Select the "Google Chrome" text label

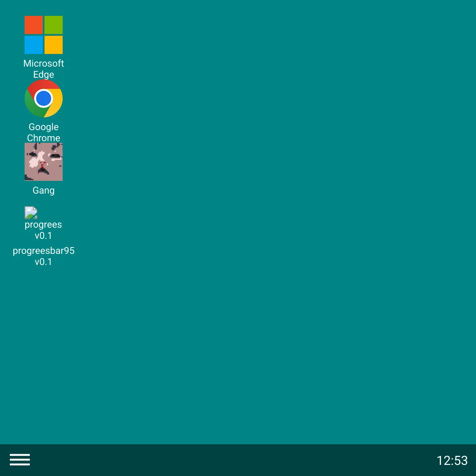click(x=44, y=132)
